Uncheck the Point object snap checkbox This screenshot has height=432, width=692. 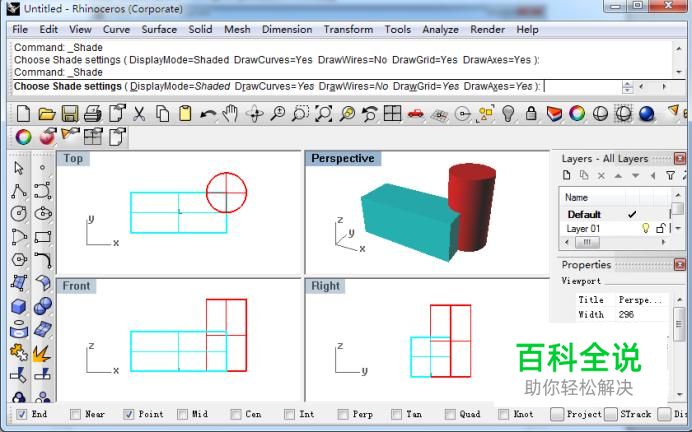point(128,414)
